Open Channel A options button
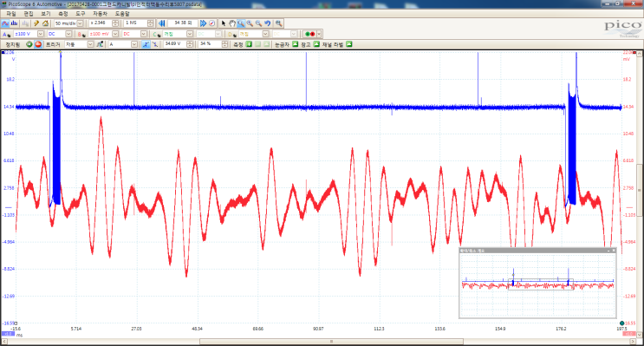The width and height of the screenshot is (644, 346). (6, 34)
